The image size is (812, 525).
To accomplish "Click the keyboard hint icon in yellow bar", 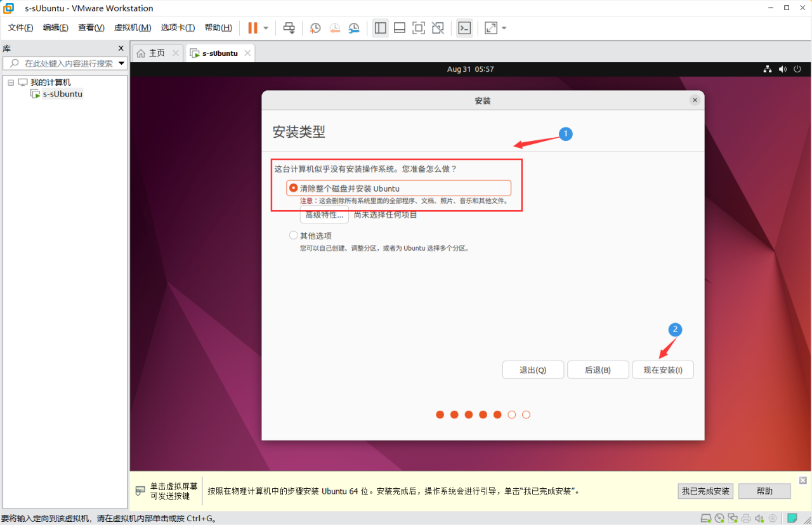I will tap(140, 491).
